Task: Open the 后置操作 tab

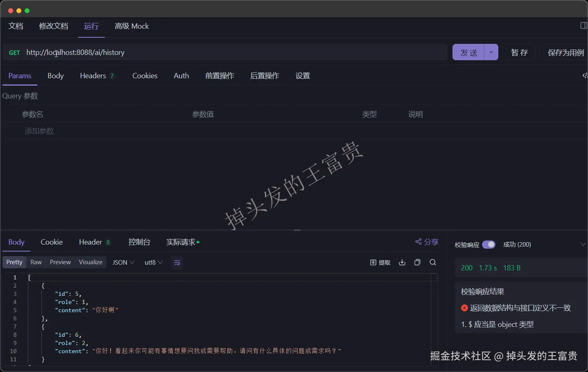Action: [x=265, y=76]
